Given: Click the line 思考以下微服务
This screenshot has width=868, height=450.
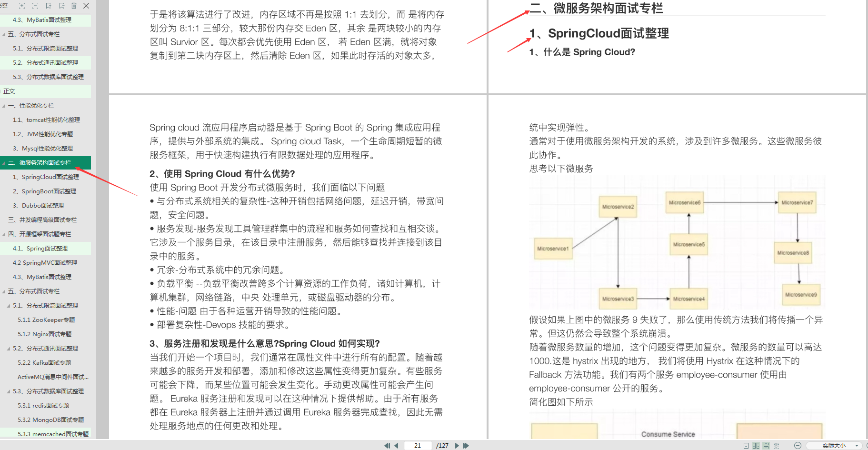Looking at the screenshot, I should click(561, 169).
